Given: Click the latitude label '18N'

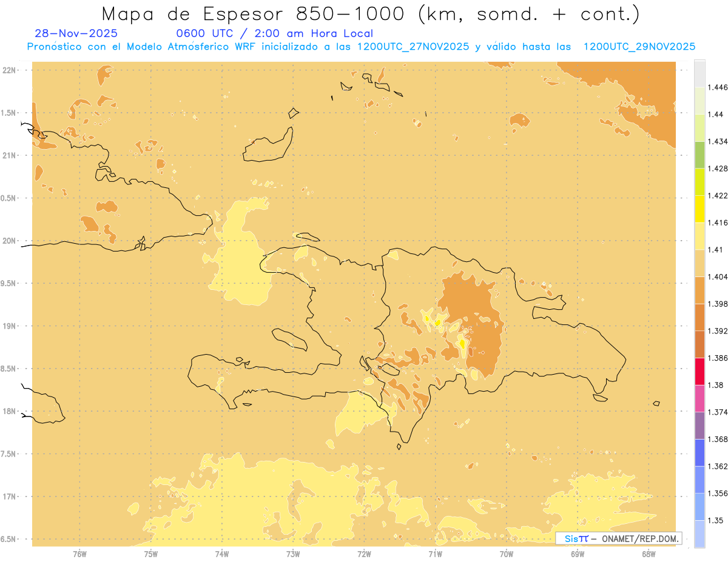Looking at the screenshot, I should pyautogui.click(x=10, y=411).
